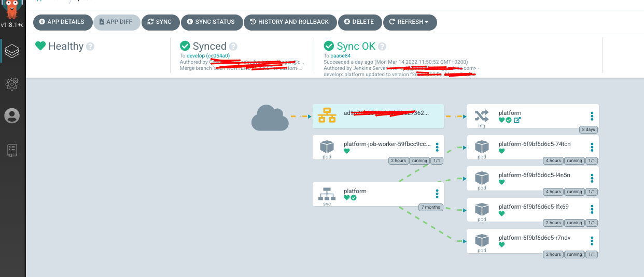This screenshot has width=644, height=277.
Task: Open the Settings gears icon in sidebar
Action: pos(12,83)
